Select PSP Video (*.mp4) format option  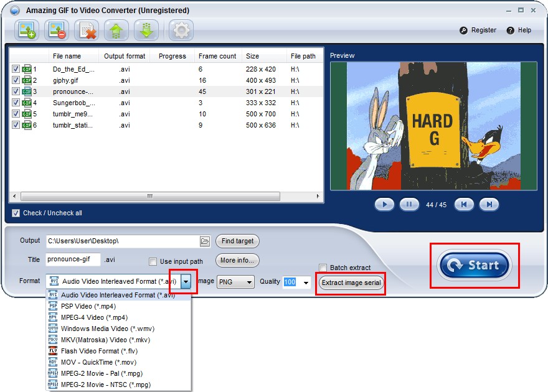click(x=118, y=306)
